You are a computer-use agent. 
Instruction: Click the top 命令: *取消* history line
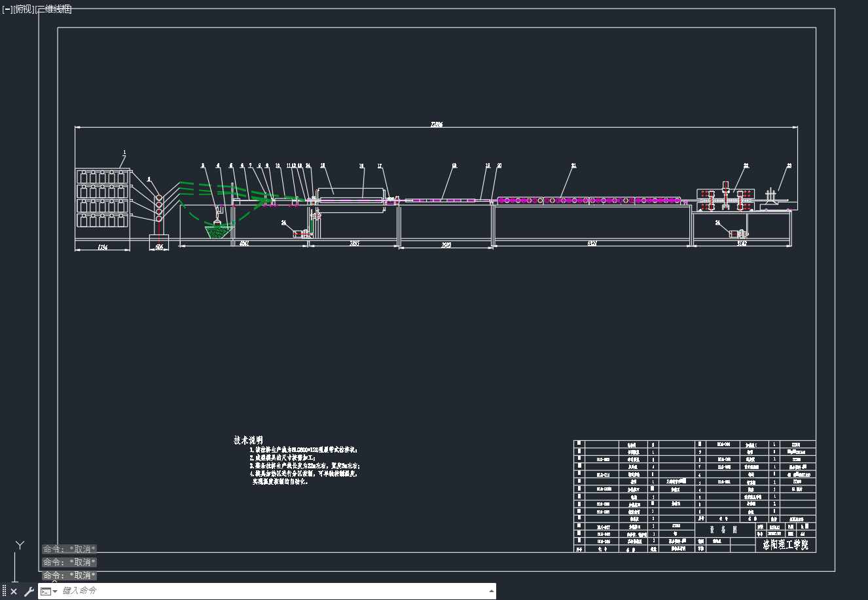(69, 549)
